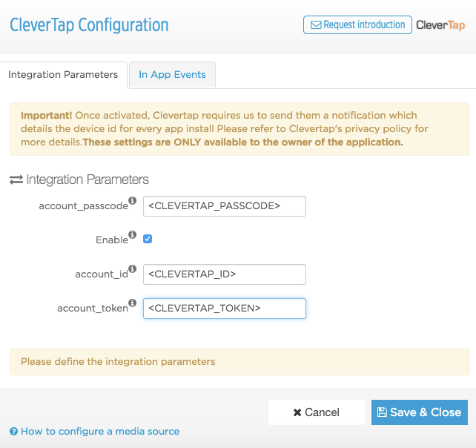Open How to configure a media source link
Screen dimensions: 476x448
coord(100,431)
